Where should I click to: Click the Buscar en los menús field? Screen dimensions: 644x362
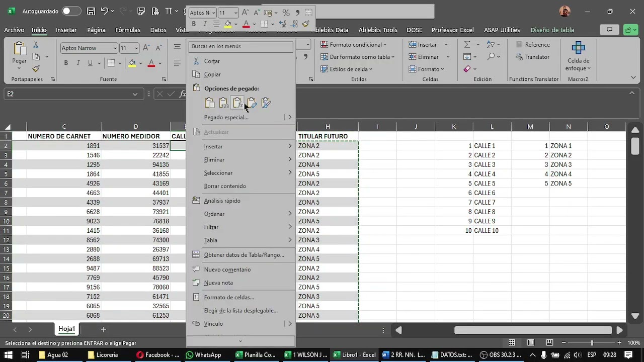[240, 46]
